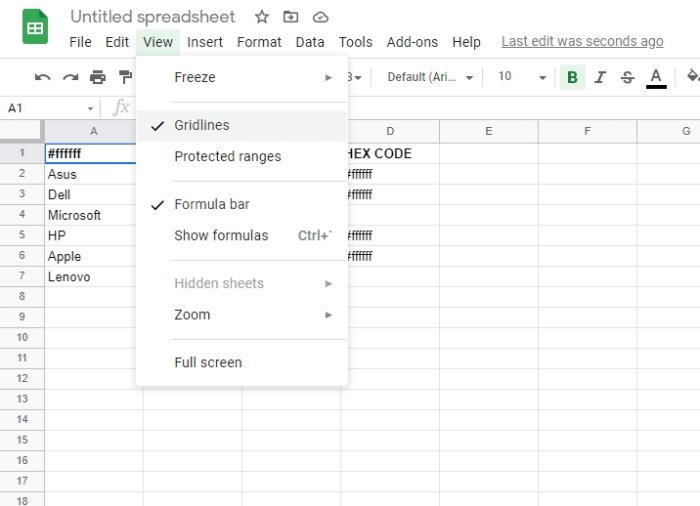The height and width of the screenshot is (506, 700).
Task: Click the Google Sheets home logo
Action: (x=36, y=27)
